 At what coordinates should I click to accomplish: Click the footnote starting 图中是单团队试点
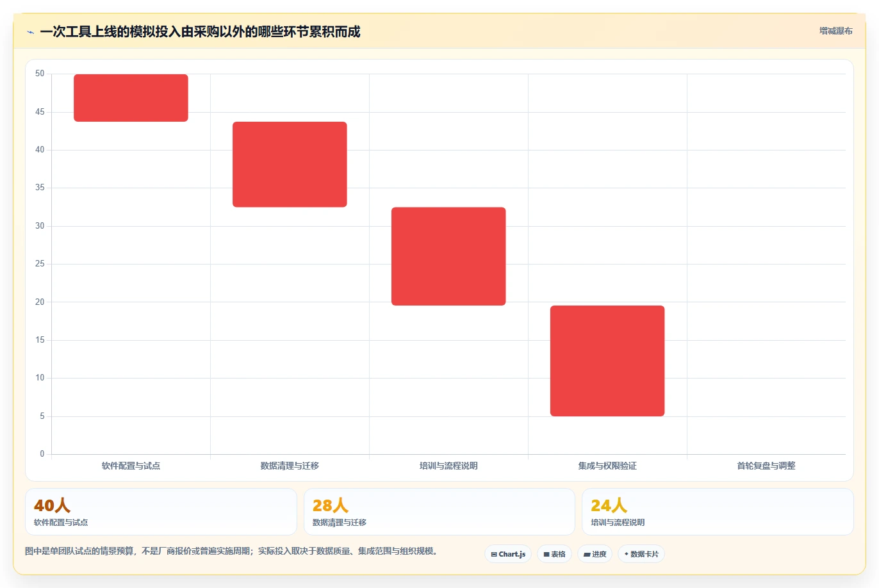click(x=233, y=551)
